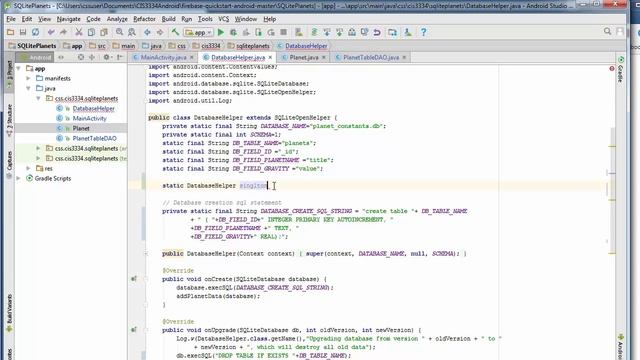Click the Undo toolbar icon
Screen dimensions: 640x360
(51, 32)
